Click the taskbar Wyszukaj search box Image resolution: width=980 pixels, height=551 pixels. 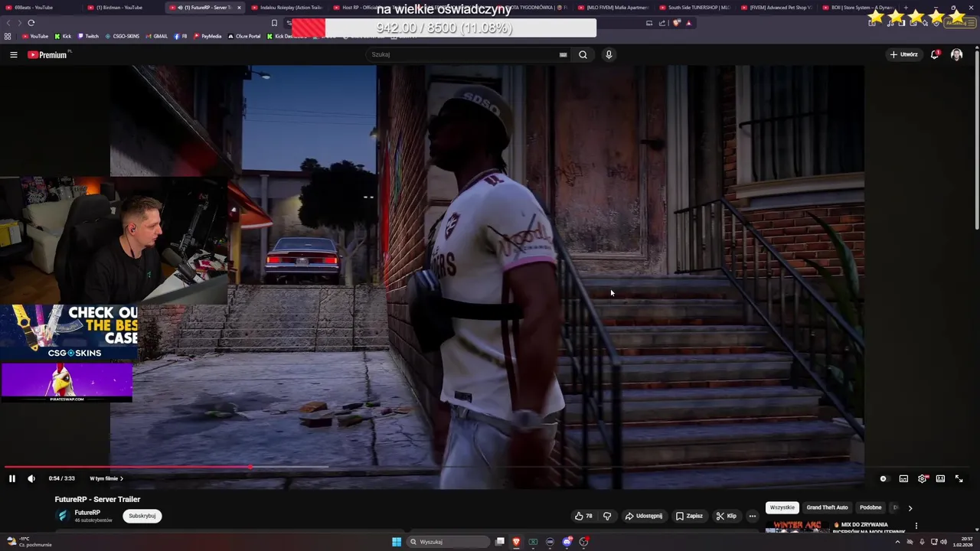coord(449,542)
